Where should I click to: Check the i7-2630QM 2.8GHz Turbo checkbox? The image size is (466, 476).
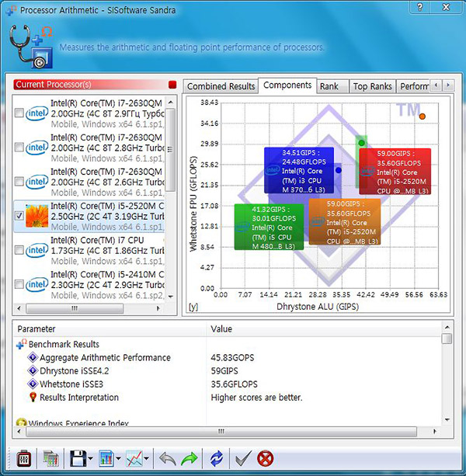(19, 148)
